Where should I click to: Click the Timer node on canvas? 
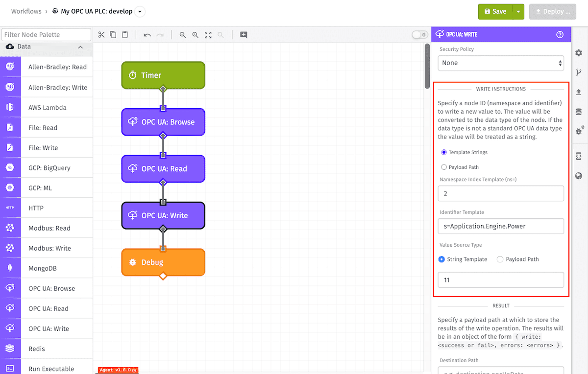click(x=163, y=75)
